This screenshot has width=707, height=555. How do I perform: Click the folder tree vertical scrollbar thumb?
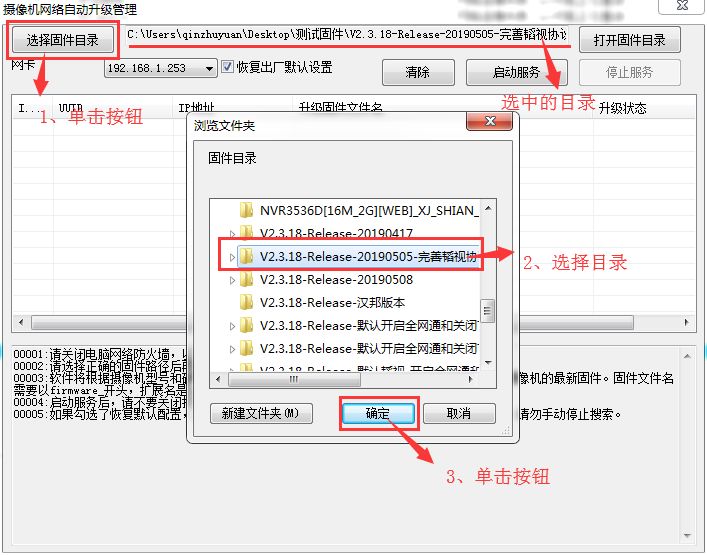(487, 311)
